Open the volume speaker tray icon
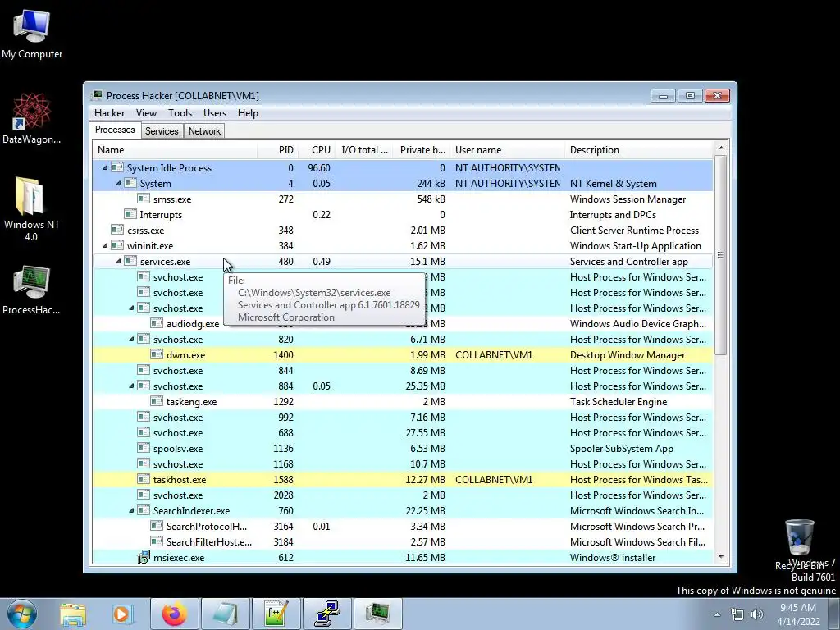Screen dimensions: 840x630 pos(757,614)
